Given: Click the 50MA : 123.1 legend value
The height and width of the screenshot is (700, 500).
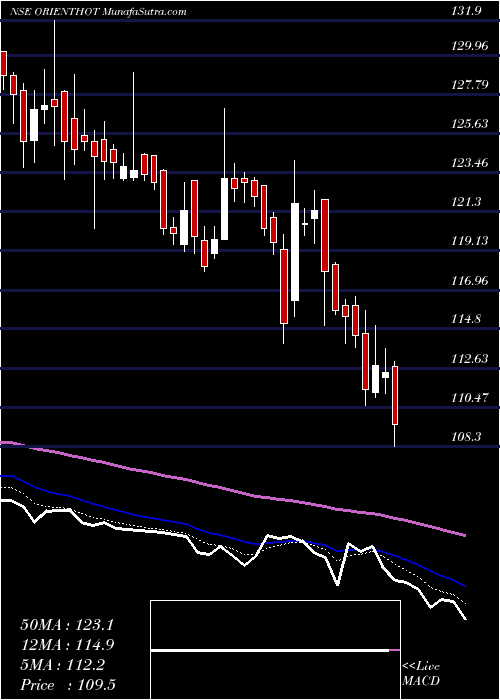Looking at the screenshot, I should 67,624.
